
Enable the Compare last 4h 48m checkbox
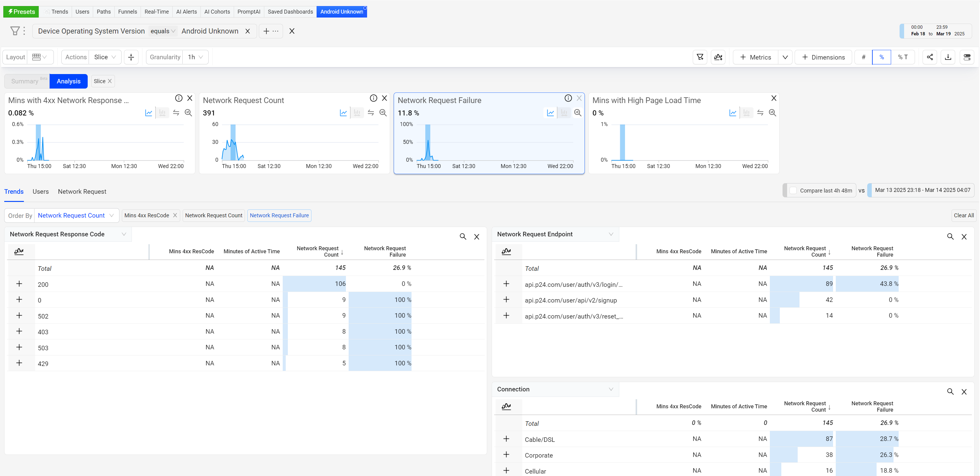(793, 190)
